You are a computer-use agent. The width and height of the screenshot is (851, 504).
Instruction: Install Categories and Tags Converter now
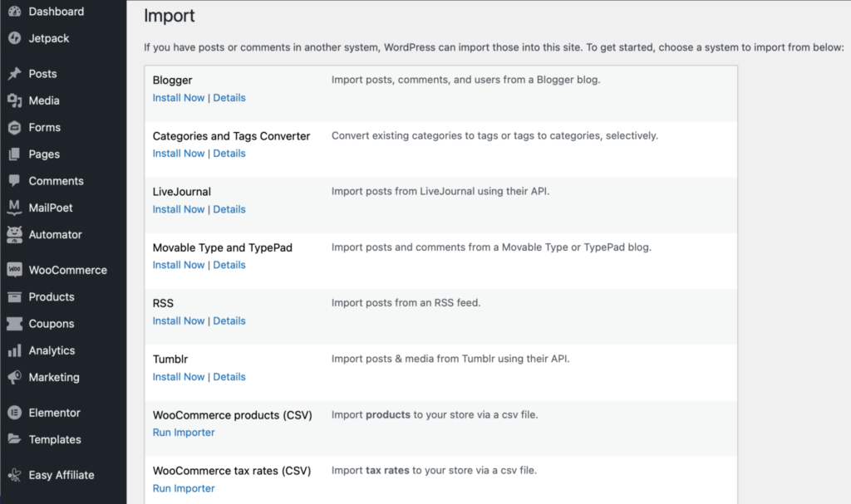(179, 154)
